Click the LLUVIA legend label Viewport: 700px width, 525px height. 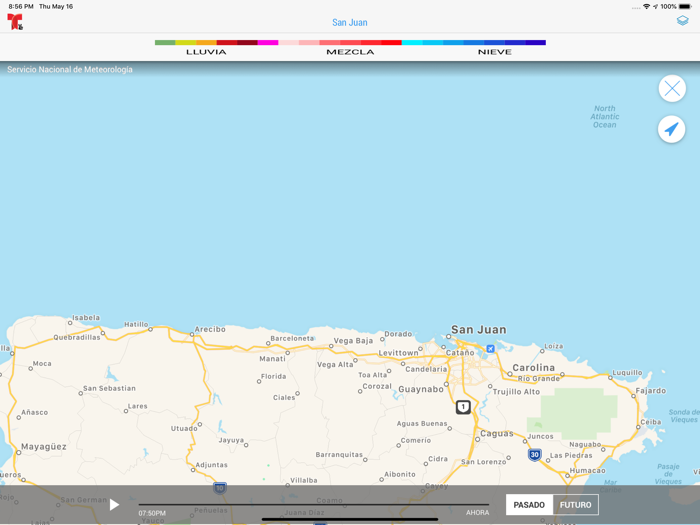pos(206,52)
